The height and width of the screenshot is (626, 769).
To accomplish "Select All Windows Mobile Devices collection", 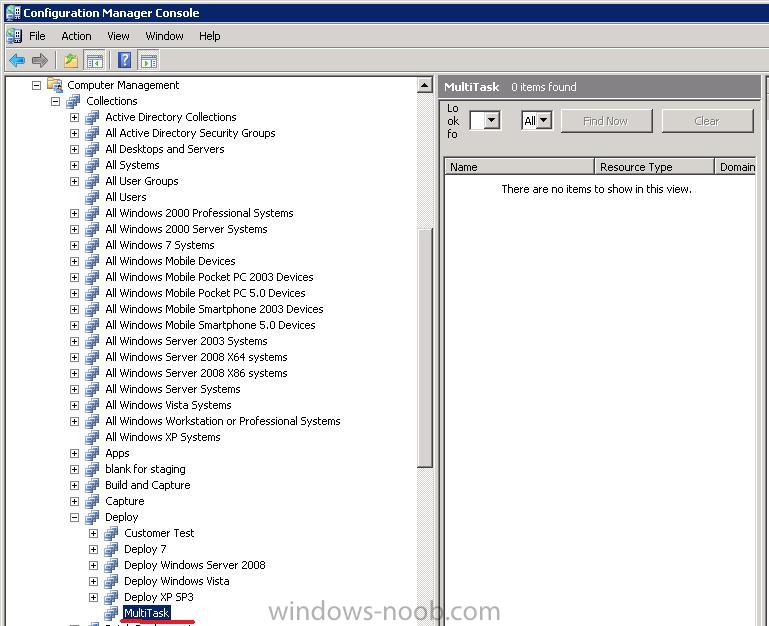I will [x=170, y=261].
